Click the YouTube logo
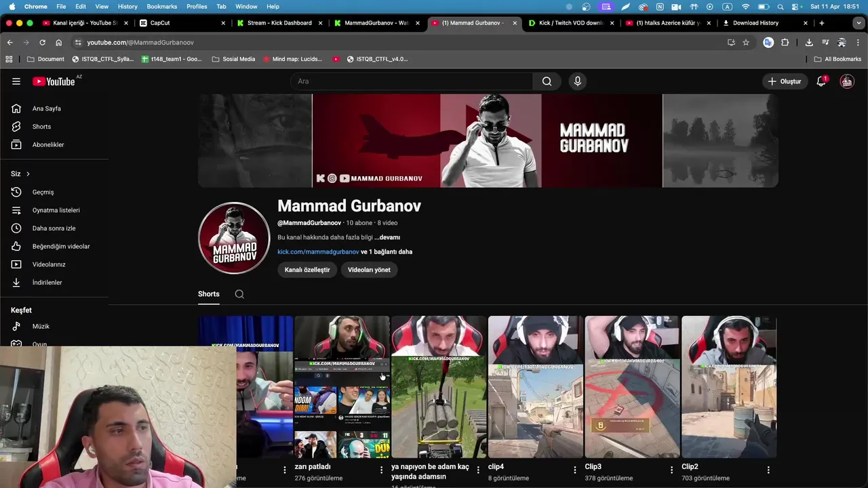The height and width of the screenshot is (488, 868). pos(54,81)
